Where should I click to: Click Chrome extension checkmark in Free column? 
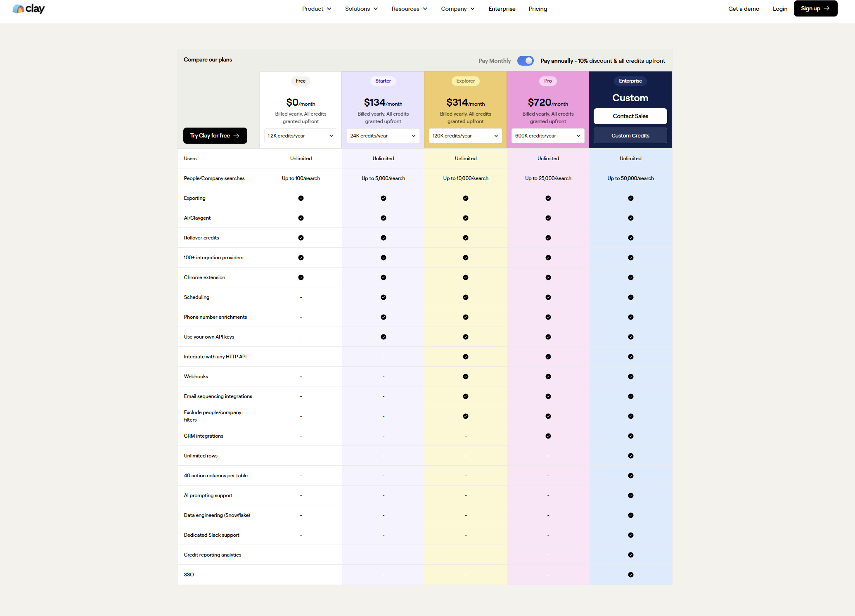click(x=301, y=277)
